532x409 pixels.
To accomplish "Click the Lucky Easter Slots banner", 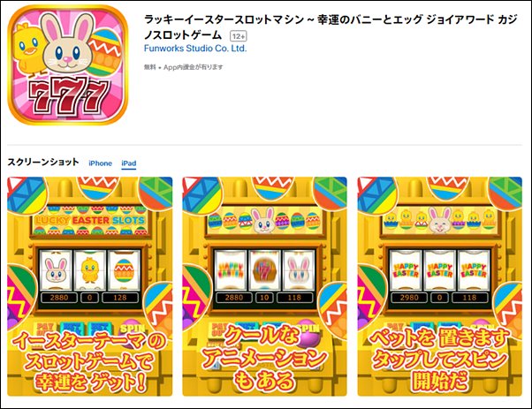I will pyautogui.click(x=90, y=221).
